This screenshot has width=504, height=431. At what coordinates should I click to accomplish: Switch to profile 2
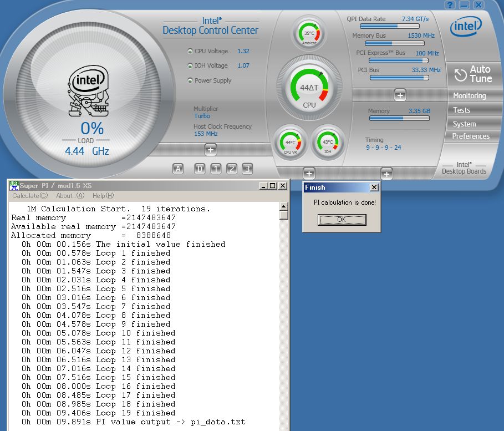point(232,169)
